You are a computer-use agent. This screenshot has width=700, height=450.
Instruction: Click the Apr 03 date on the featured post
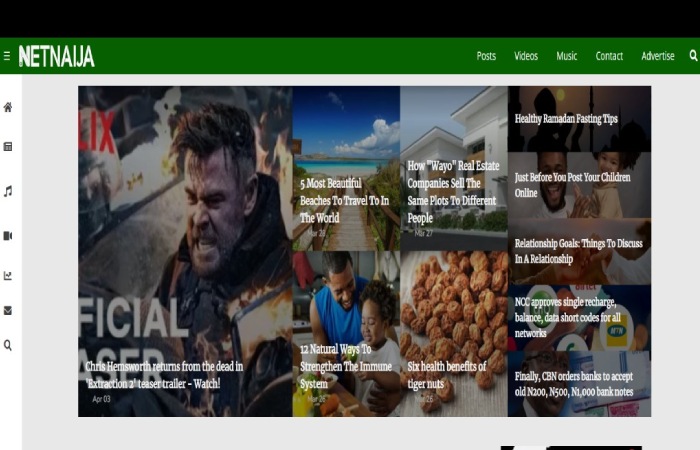click(x=101, y=399)
